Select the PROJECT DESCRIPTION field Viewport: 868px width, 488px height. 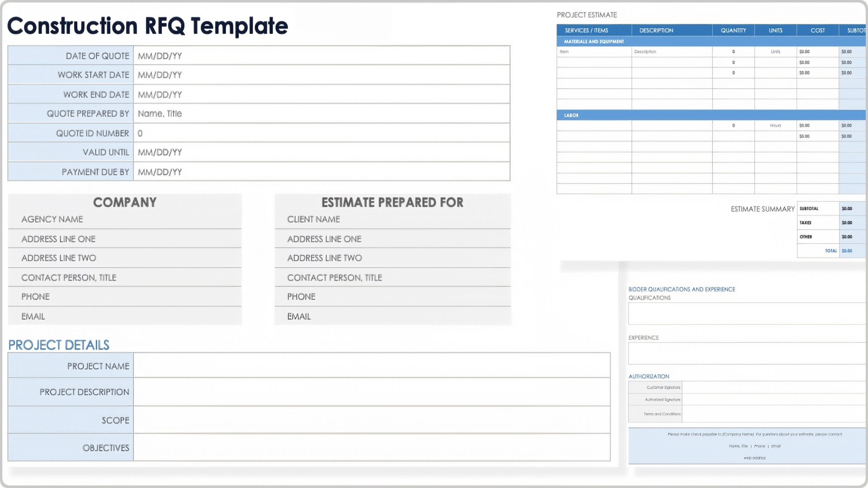tap(371, 392)
